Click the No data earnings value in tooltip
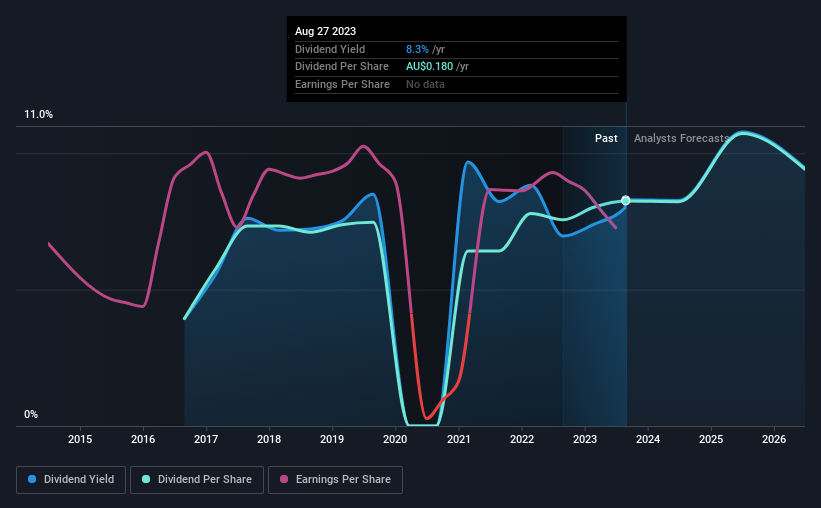This screenshot has height=508, width=821. tap(425, 84)
